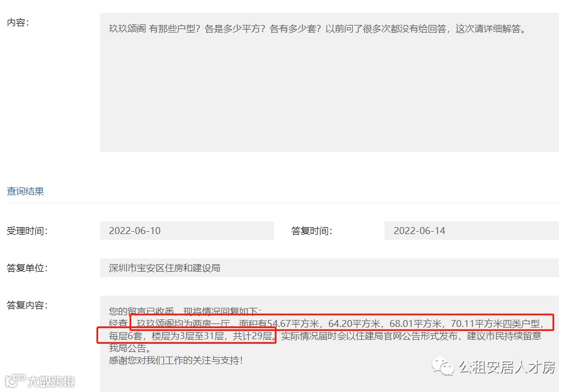
Task: Click the 内容 question text box
Action: tap(329, 82)
